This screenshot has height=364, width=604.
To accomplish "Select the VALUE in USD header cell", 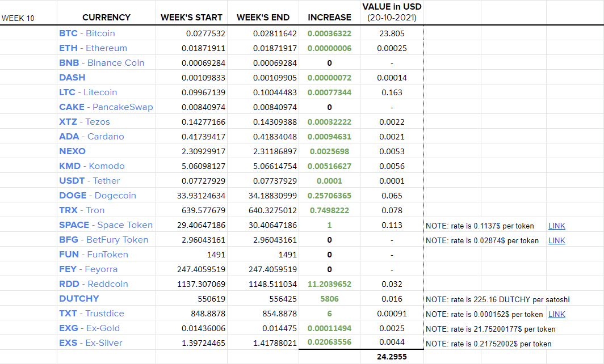I will click(x=392, y=12).
